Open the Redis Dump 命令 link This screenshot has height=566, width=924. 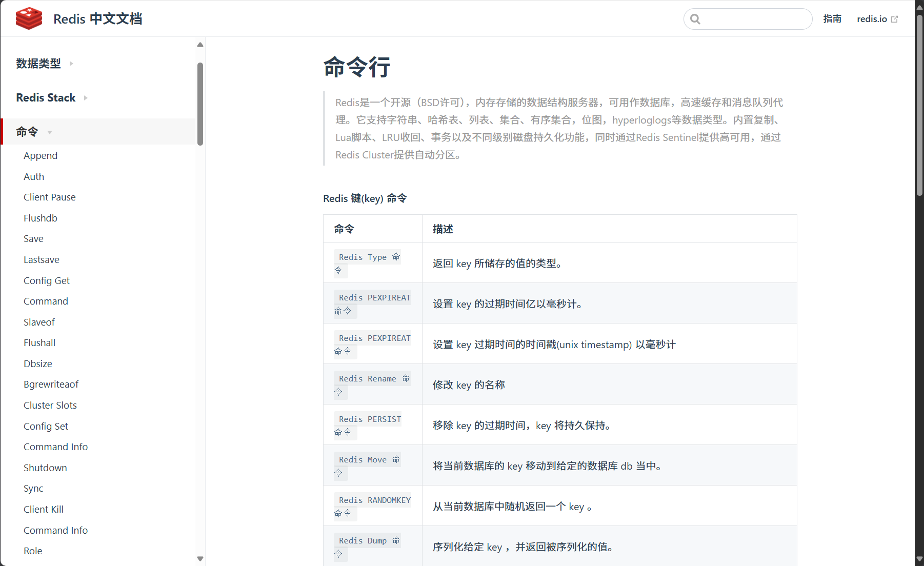pos(367,547)
